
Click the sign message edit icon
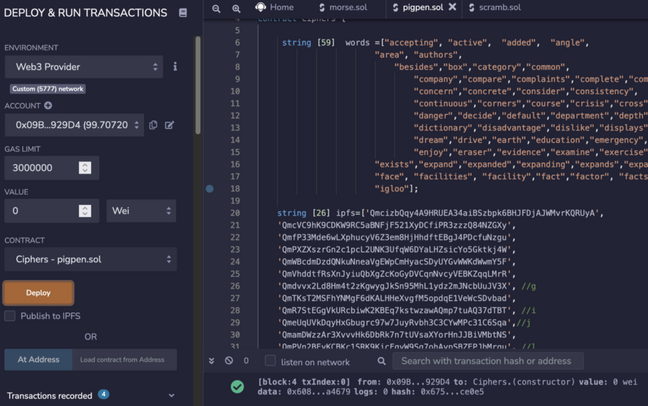tap(169, 125)
